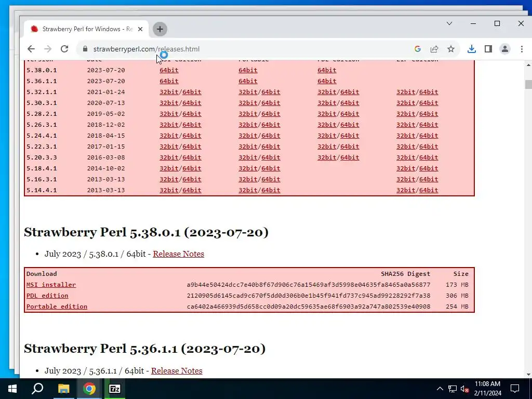Click 5.30.3.1 Portable 64bit link
Screen dimensions: 532x399
[x=271, y=103]
